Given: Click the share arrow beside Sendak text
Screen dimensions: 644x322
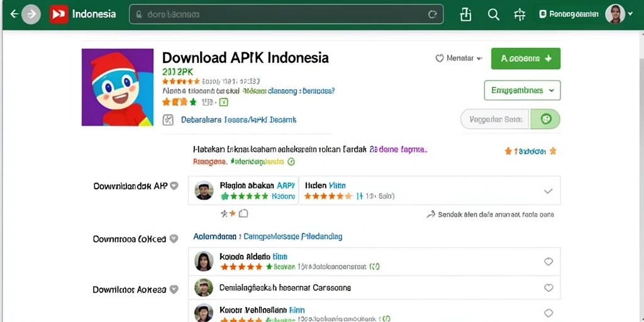Looking at the screenshot, I should [x=431, y=214].
